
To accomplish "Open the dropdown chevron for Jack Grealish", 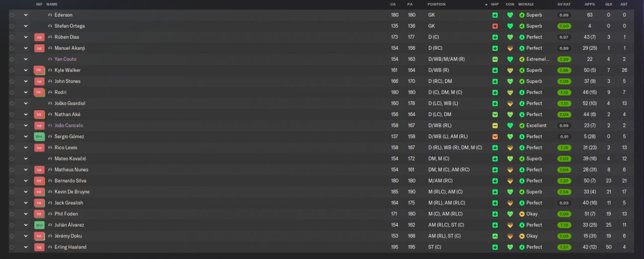I will 25,203.
